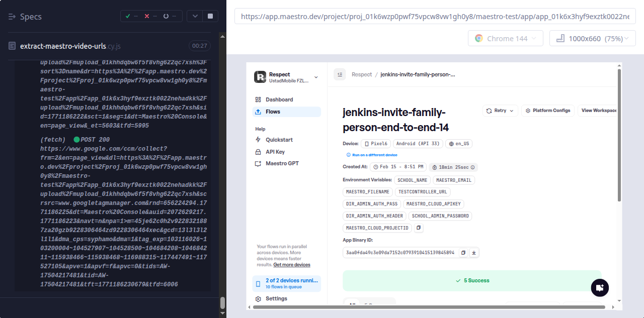This screenshot has width=644, height=318.
Task: Open the floating chat assistant button
Action: pyautogui.click(x=599, y=288)
